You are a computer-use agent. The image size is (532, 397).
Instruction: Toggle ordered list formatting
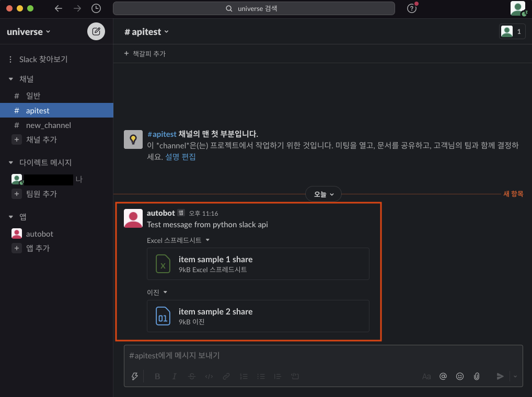(244, 376)
